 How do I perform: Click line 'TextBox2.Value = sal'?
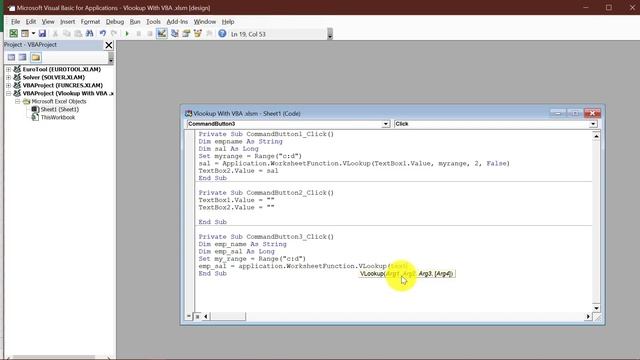pos(238,171)
